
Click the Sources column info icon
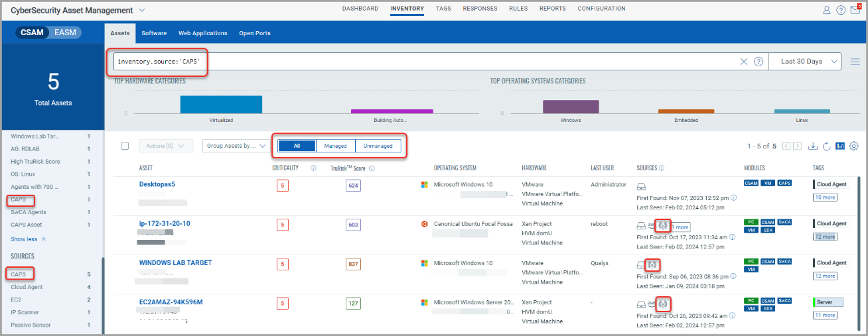(663, 168)
